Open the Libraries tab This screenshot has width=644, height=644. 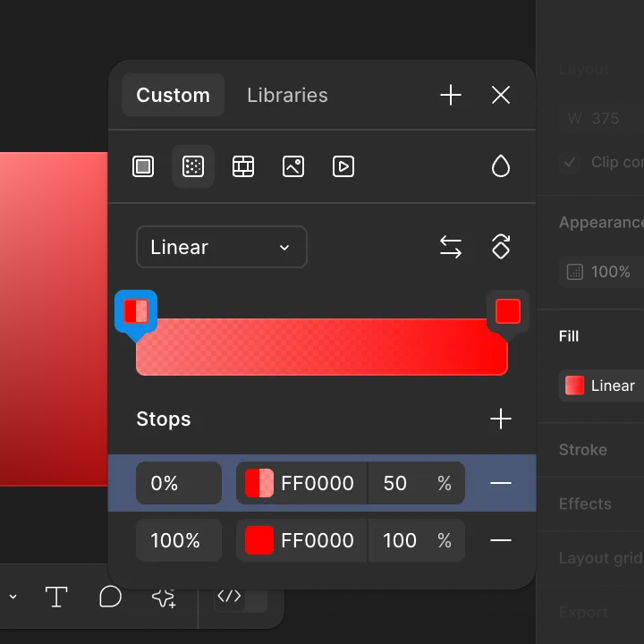coord(287,95)
